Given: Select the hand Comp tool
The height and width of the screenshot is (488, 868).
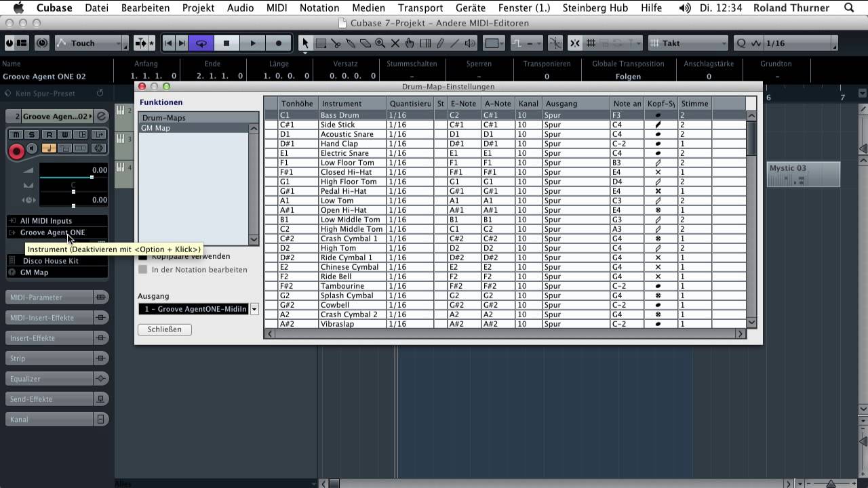Looking at the screenshot, I should click(x=410, y=43).
